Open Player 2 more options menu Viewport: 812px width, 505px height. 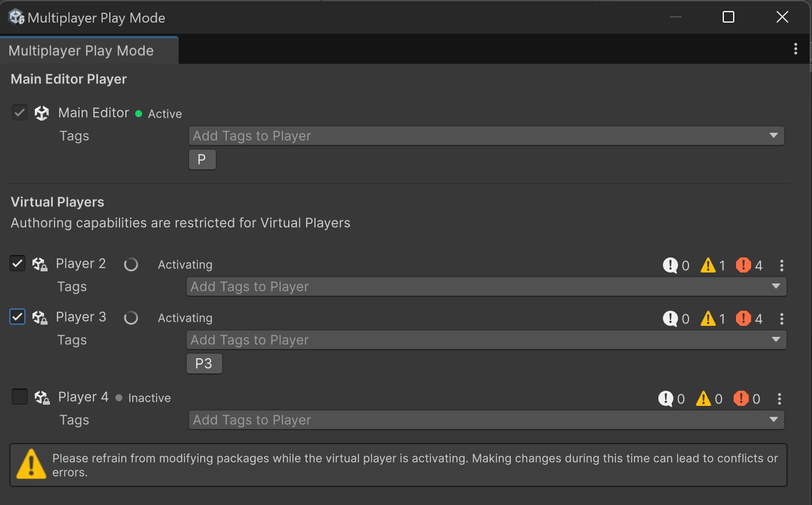[782, 266]
